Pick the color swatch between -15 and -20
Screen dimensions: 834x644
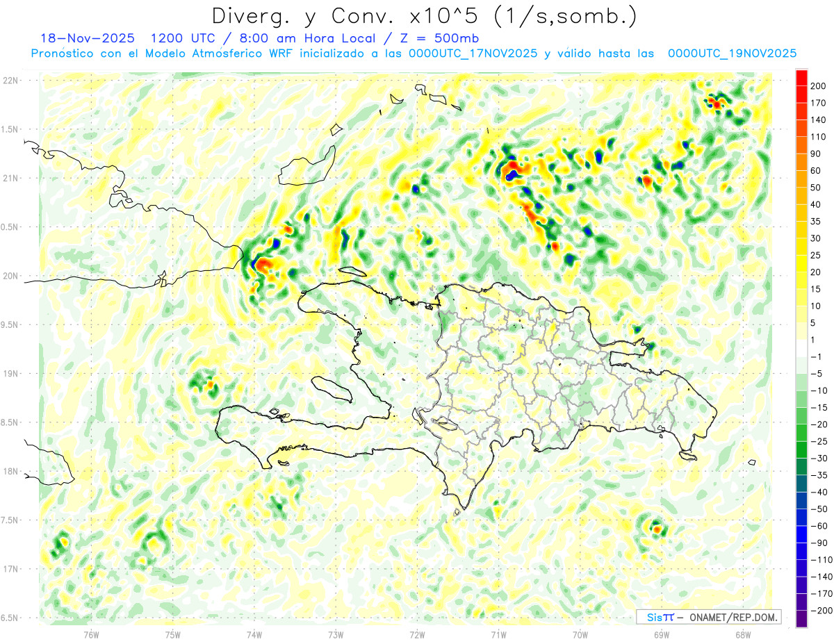coord(802,417)
